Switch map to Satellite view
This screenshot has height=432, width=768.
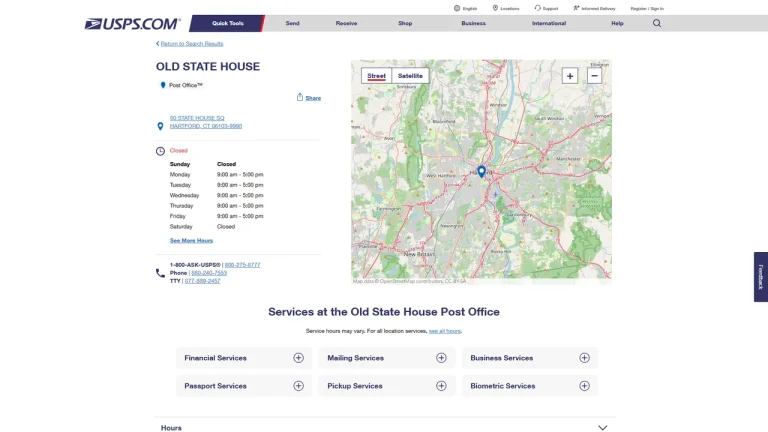[x=410, y=76]
